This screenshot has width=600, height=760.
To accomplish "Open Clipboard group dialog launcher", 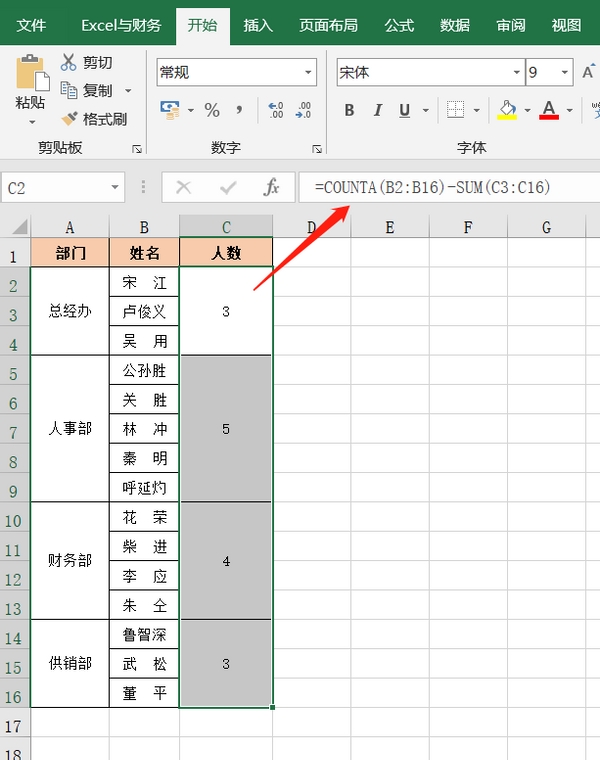I will coord(137,149).
